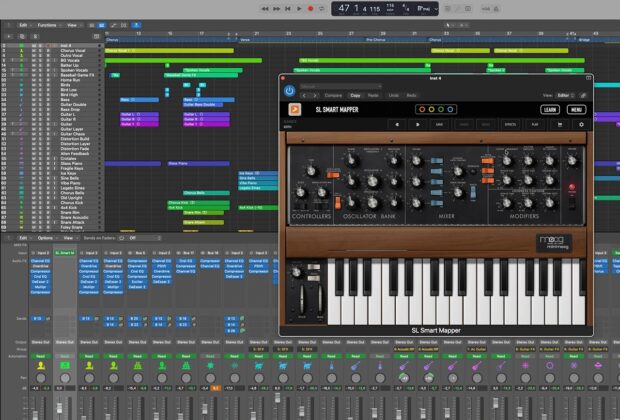Start playback with the play button
Viewport: 620px width, 420px height.
click(x=299, y=8)
